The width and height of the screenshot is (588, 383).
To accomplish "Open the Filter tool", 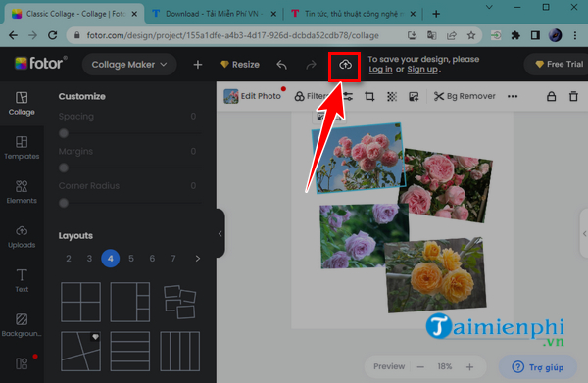I will click(x=311, y=96).
